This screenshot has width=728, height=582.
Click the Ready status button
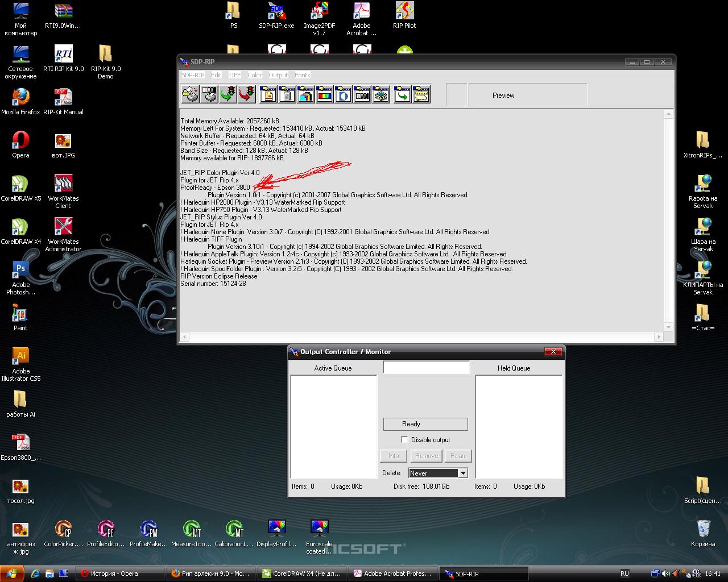coord(425,424)
